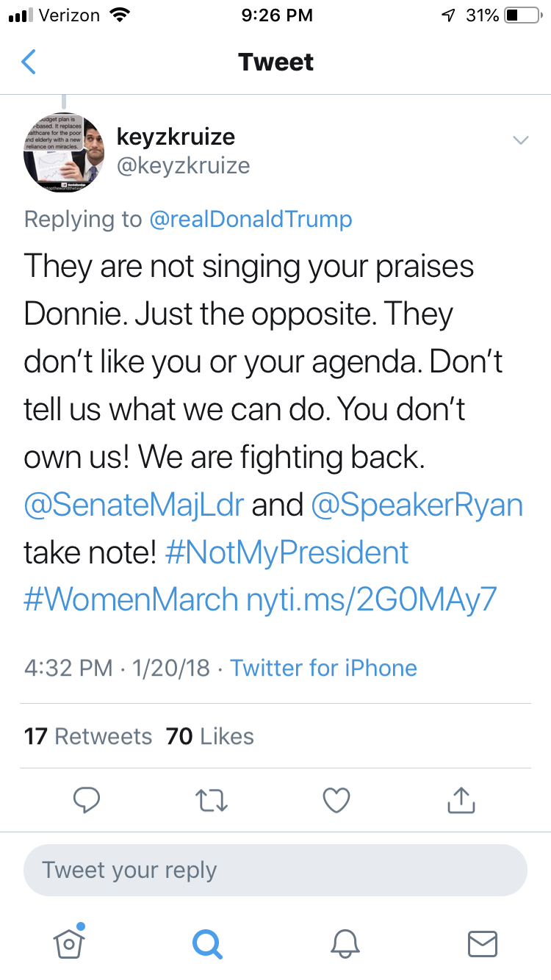Tap the share icon below the tweet
The width and height of the screenshot is (551, 980).
coord(461,801)
